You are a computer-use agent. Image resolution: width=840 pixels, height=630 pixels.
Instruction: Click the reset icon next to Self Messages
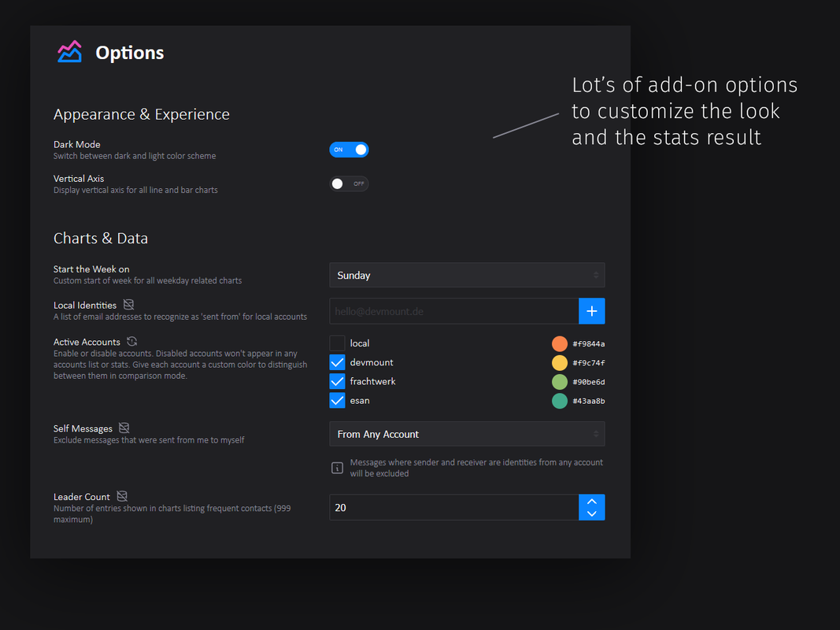point(124,428)
